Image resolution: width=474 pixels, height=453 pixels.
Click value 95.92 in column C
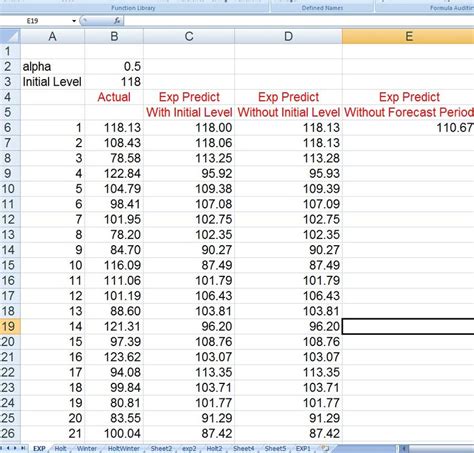(189, 173)
